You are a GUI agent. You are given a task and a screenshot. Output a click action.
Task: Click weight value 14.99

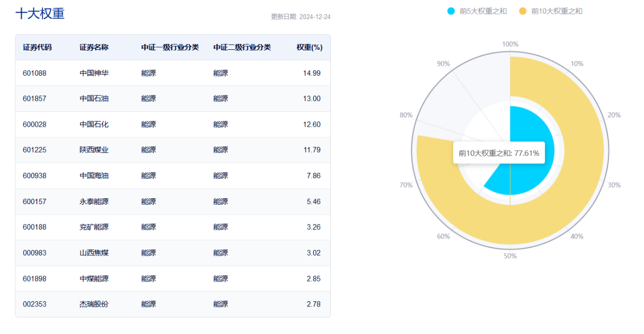pyautogui.click(x=312, y=73)
